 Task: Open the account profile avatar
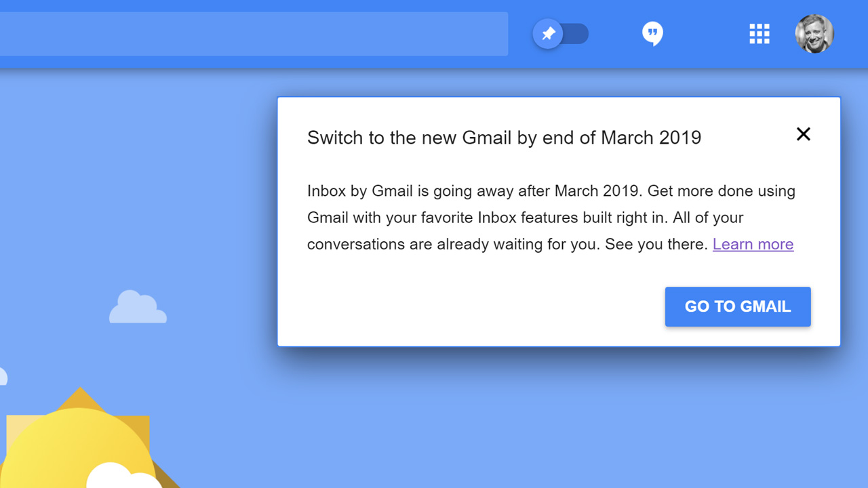814,34
